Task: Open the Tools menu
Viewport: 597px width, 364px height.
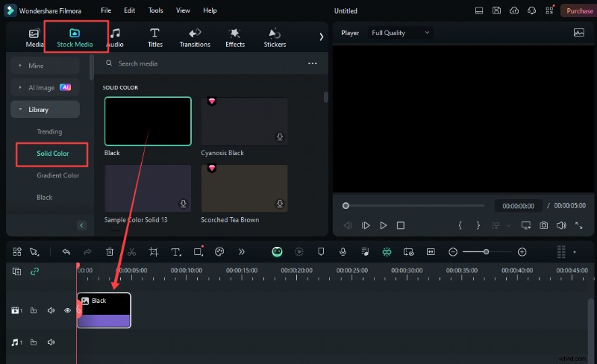Action: [x=155, y=10]
